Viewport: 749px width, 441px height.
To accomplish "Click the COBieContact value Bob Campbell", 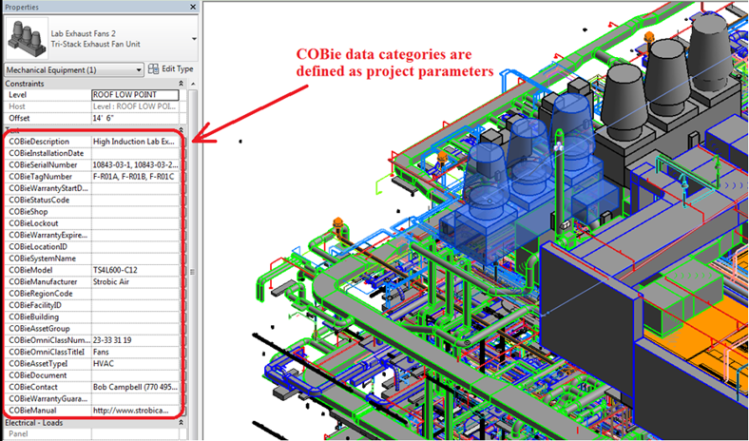I will [x=137, y=387].
